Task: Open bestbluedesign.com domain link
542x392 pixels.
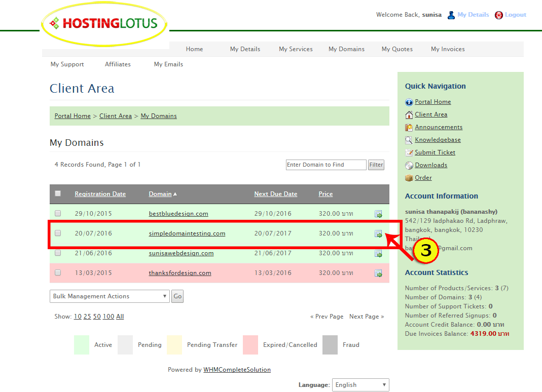Action: (178, 214)
